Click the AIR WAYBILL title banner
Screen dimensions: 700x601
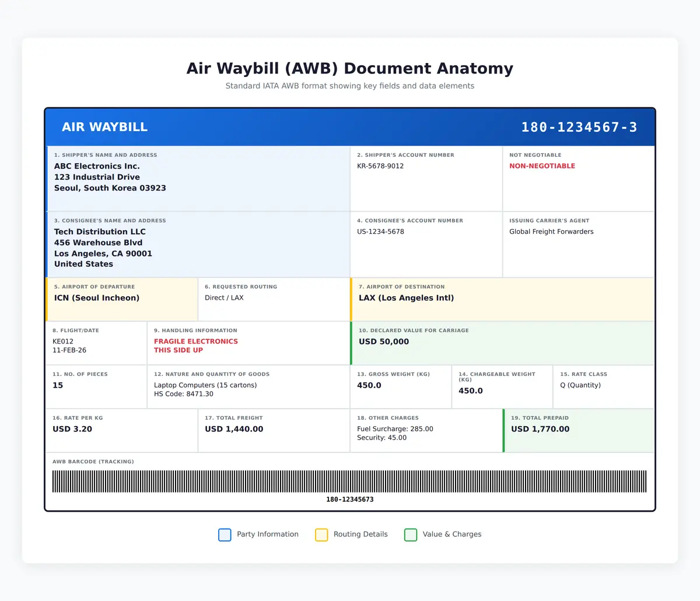pos(104,126)
